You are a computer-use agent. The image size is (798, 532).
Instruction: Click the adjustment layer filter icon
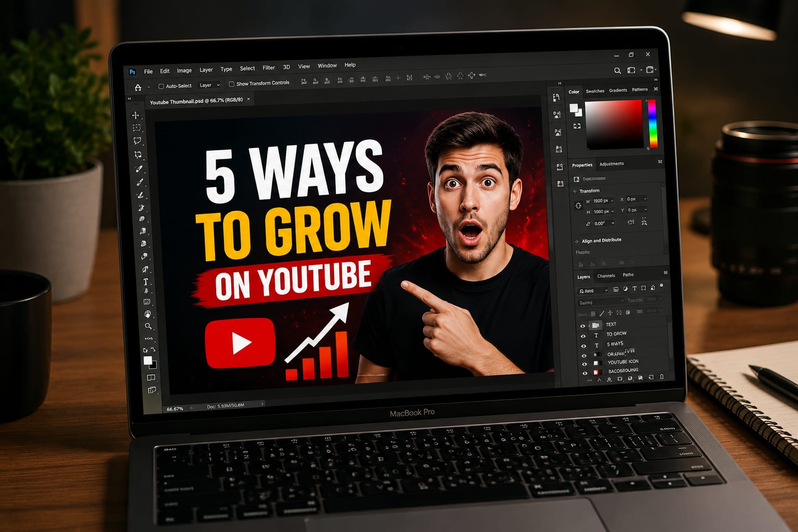(625, 289)
